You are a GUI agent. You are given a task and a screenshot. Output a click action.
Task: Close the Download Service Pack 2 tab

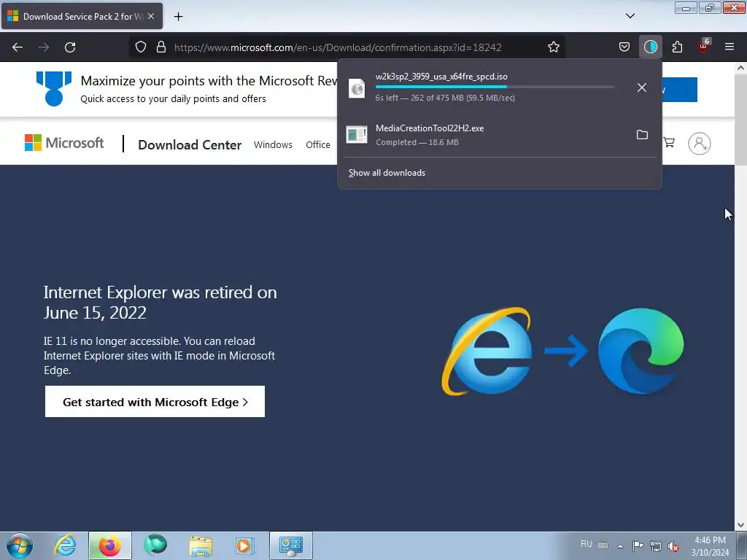point(151,16)
